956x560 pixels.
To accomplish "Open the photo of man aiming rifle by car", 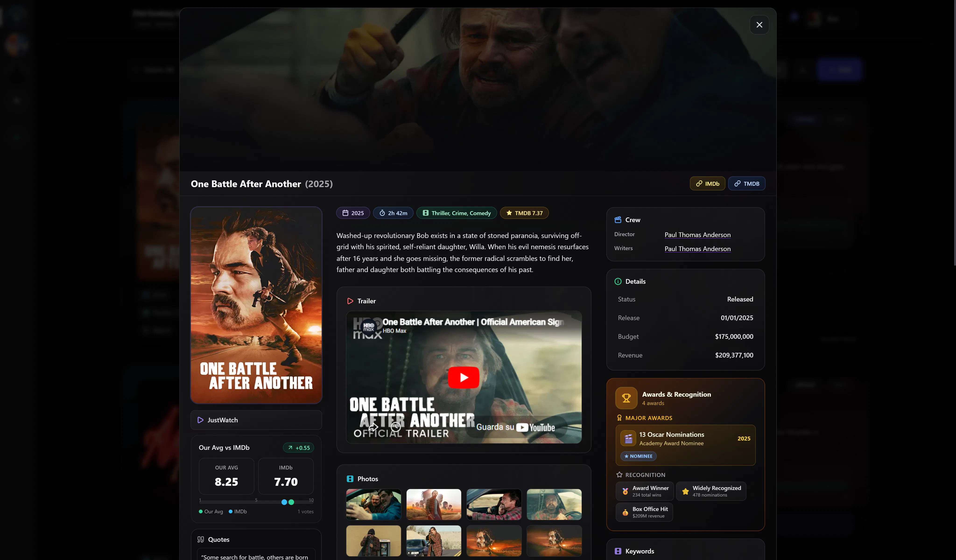I will 434,541.
